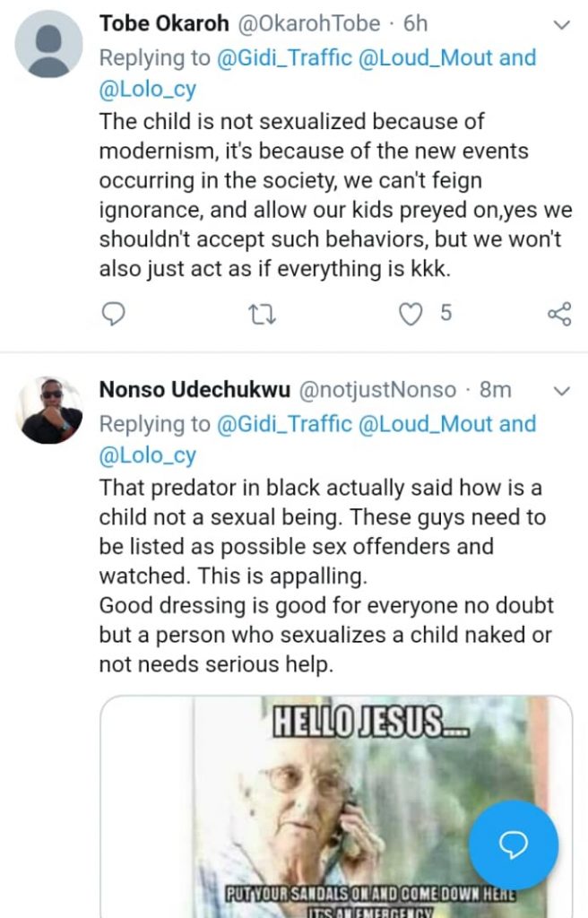This screenshot has width=588, height=918.
Task: Open @Gidi_Traffic mention in Nonso's reply
Action: click(x=286, y=424)
